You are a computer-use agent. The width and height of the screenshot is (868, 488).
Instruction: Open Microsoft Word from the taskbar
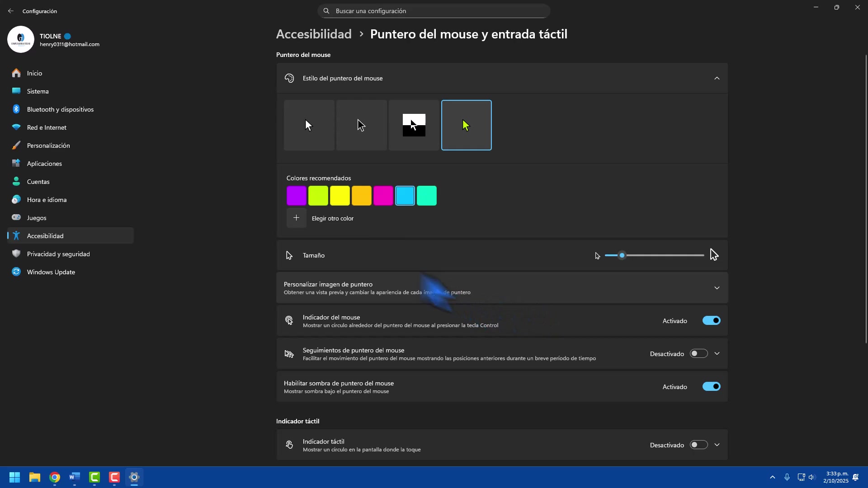coord(75,477)
